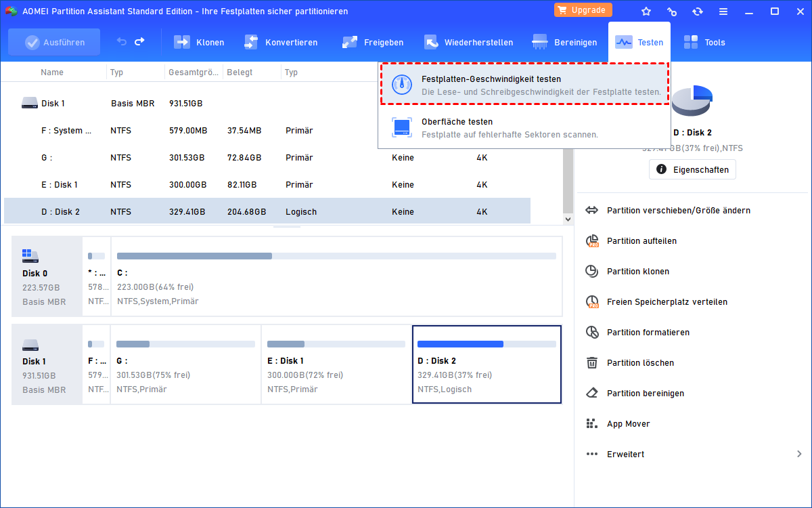Click the Partition formatieren icon
The width and height of the screenshot is (812, 508).
(592, 333)
